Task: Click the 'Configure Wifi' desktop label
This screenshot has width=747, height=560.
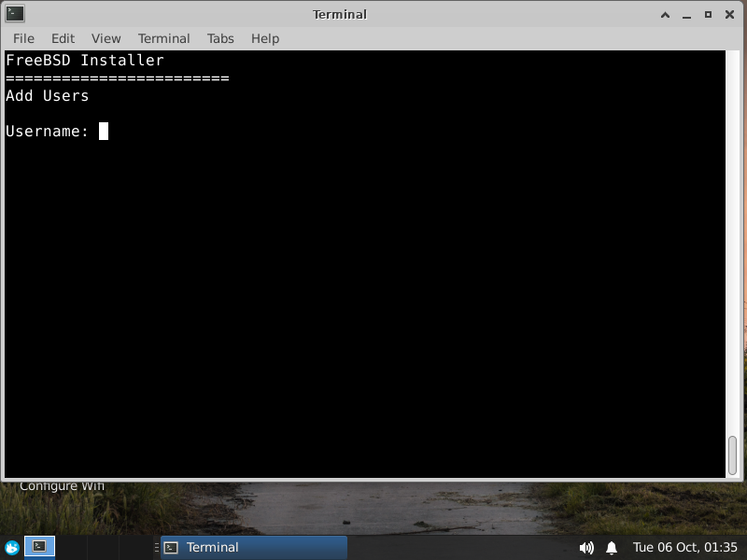Action: tap(62, 486)
